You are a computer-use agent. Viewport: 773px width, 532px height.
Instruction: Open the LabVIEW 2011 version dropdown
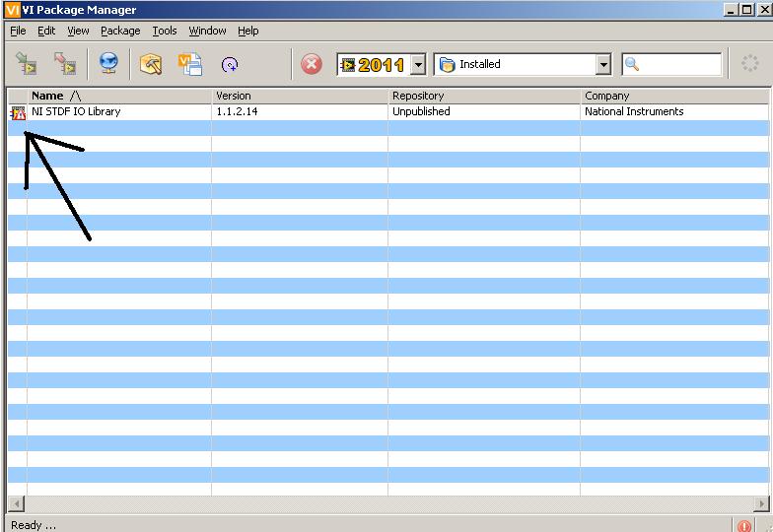point(418,65)
